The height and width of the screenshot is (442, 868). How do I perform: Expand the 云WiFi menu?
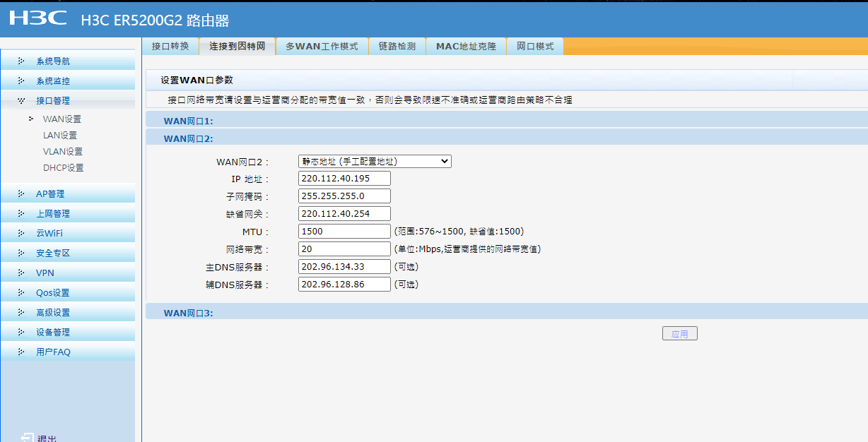coord(68,234)
